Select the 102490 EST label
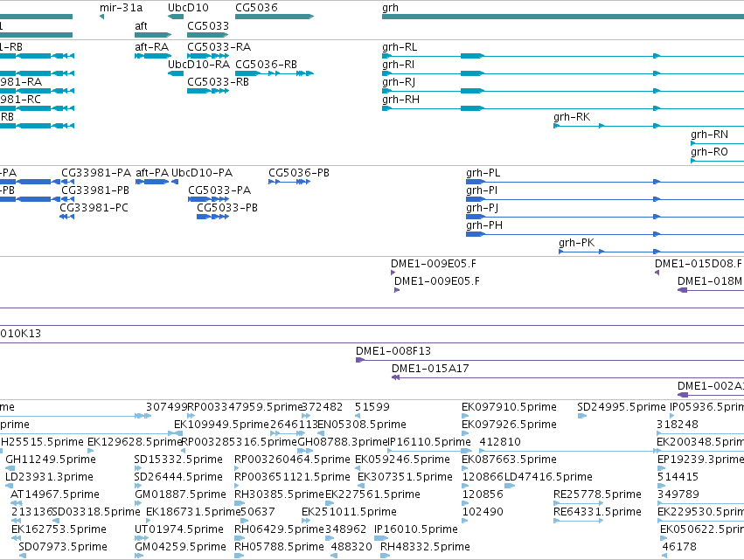Screen dimensions: 744x560 point(483,512)
